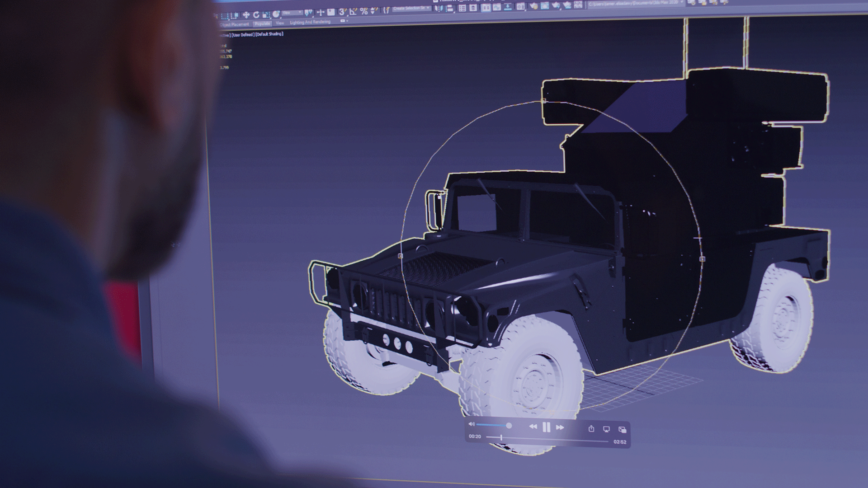Click Render in the Cloud icon
Screen dimensions: 868x488
(x=567, y=5)
